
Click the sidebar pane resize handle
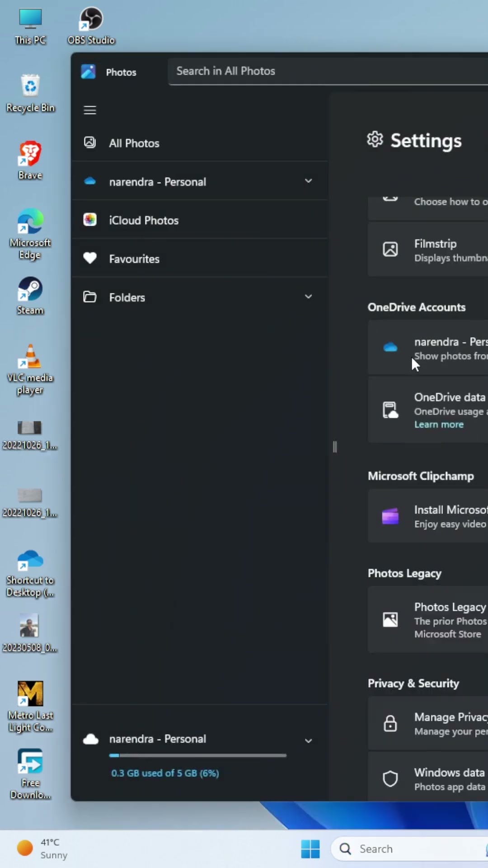pos(335,447)
